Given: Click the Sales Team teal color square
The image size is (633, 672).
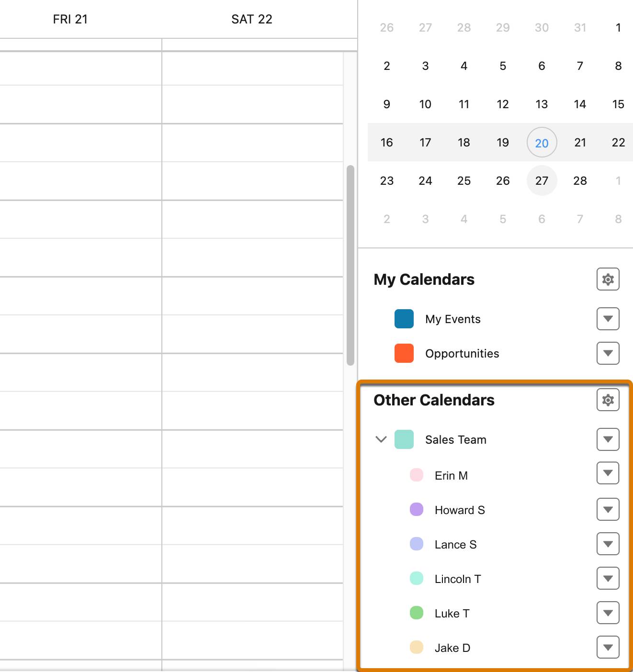Looking at the screenshot, I should [404, 439].
